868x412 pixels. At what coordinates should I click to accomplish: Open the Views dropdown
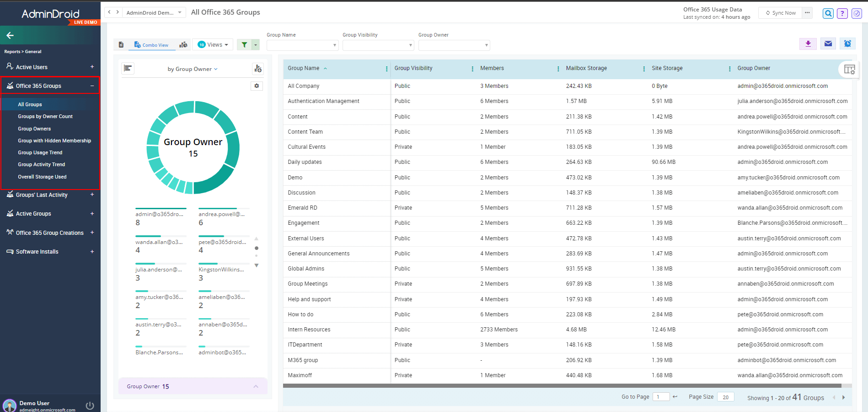tap(213, 44)
